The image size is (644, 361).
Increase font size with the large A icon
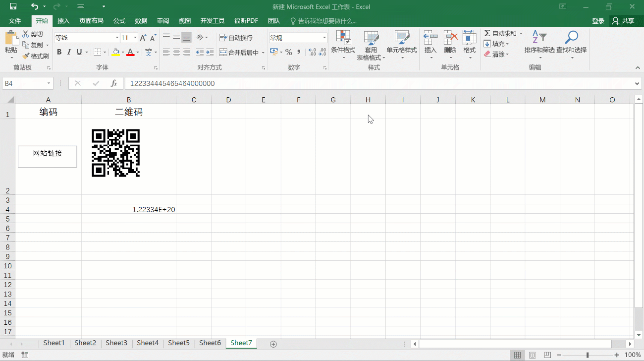[x=143, y=38]
